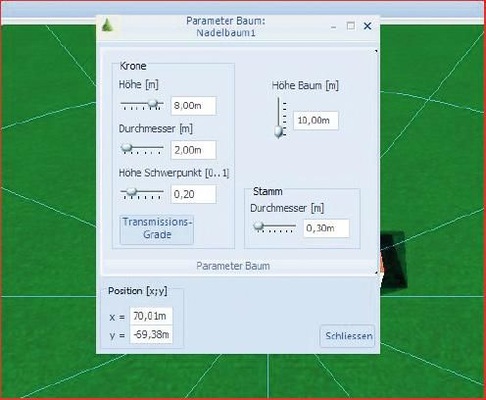This screenshot has width=486, height=400.
Task: Minimize the Parameter Baum window
Action: click(x=334, y=27)
